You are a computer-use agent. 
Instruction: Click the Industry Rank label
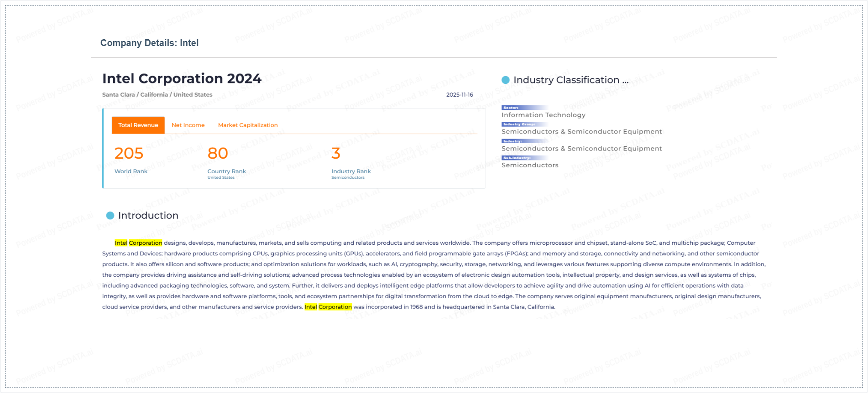351,171
